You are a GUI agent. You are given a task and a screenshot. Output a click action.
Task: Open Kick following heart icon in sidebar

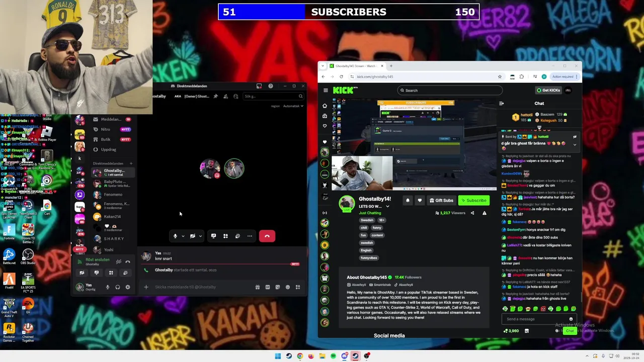coord(325,126)
